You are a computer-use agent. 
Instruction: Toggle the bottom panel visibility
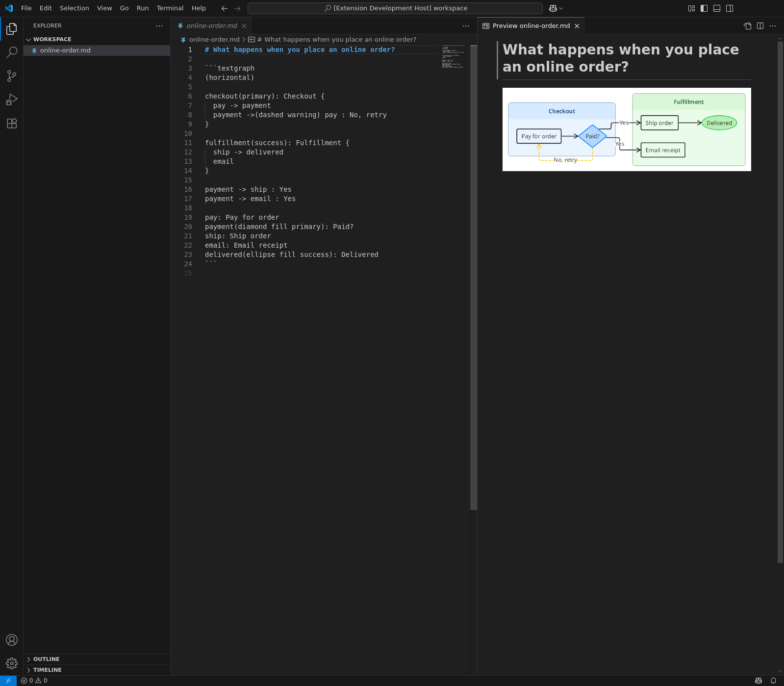(x=717, y=8)
